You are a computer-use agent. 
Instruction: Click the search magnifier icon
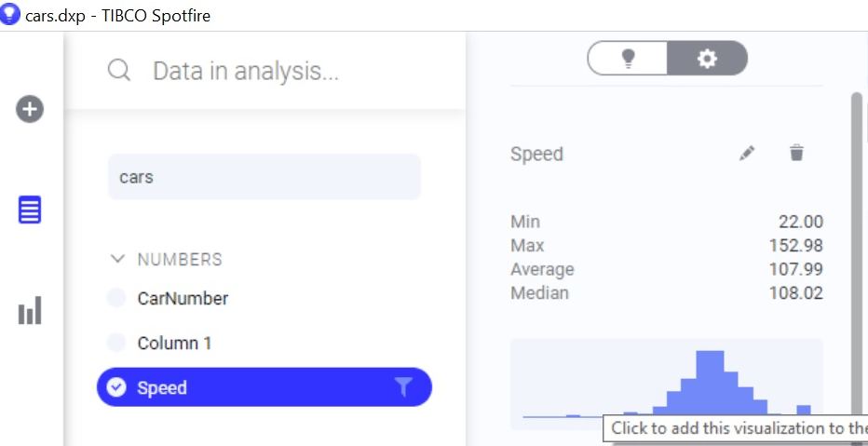click(x=119, y=71)
